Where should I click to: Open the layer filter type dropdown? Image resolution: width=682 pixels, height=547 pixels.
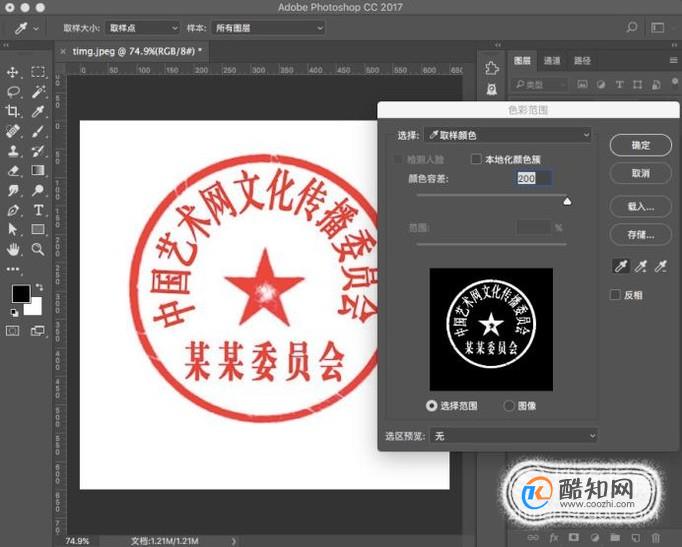click(x=540, y=84)
